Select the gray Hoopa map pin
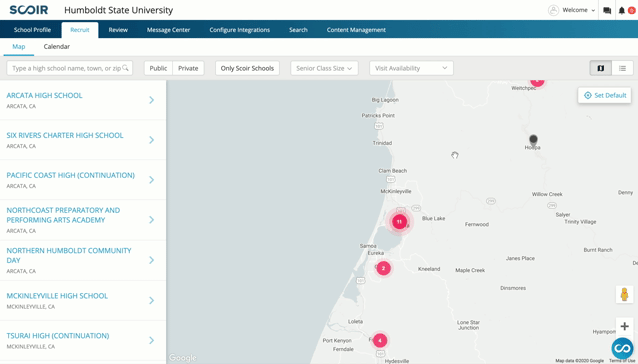The image size is (638, 364). pos(533,140)
